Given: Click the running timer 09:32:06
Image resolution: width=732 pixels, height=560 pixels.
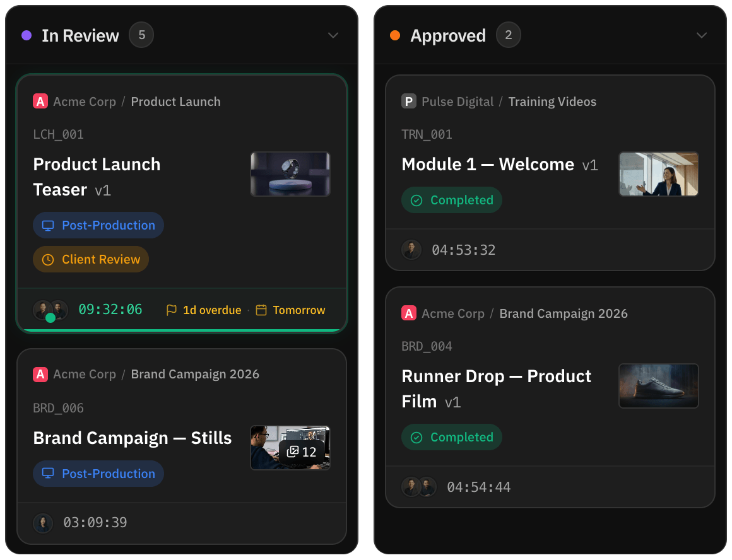Looking at the screenshot, I should [x=110, y=310].
